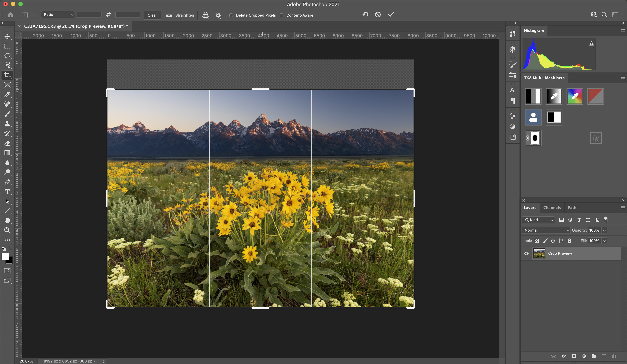Select the Horizontal Type tool

[x=7, y=192]
